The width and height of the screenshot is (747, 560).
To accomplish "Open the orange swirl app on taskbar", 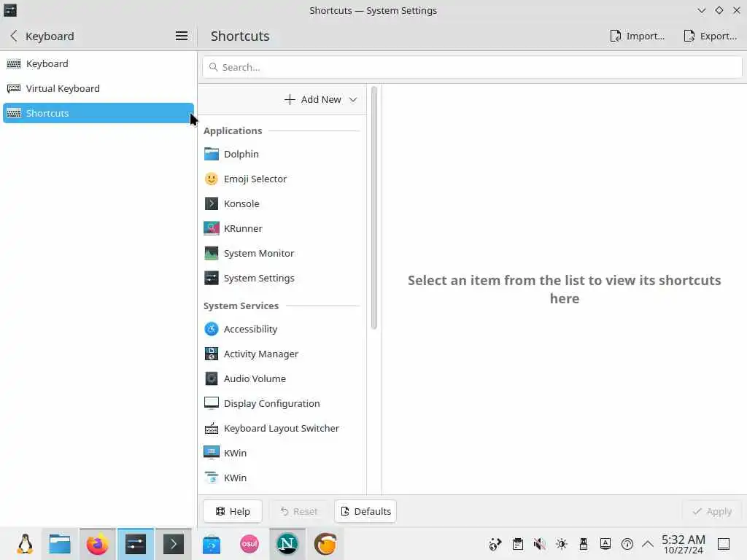I will coord(325,544).
